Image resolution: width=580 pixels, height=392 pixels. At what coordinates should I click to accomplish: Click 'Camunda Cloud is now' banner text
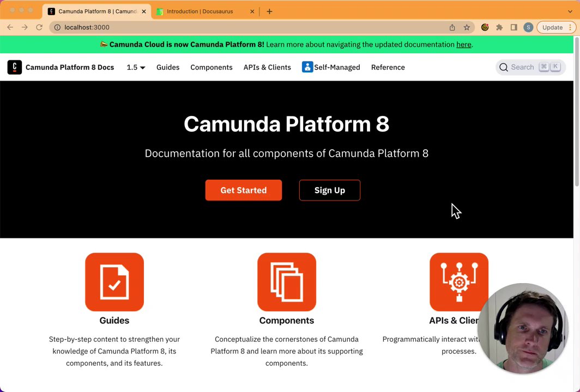(x=187, y=44)
